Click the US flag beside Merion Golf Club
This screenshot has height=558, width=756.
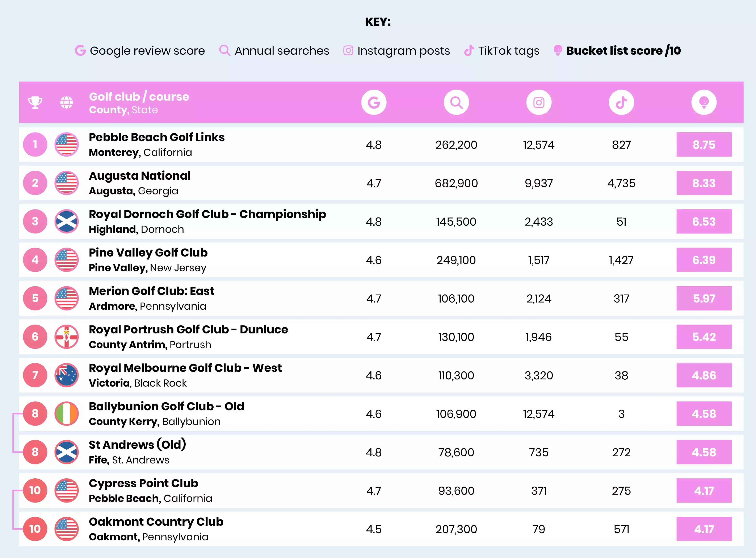pos(67,298)
